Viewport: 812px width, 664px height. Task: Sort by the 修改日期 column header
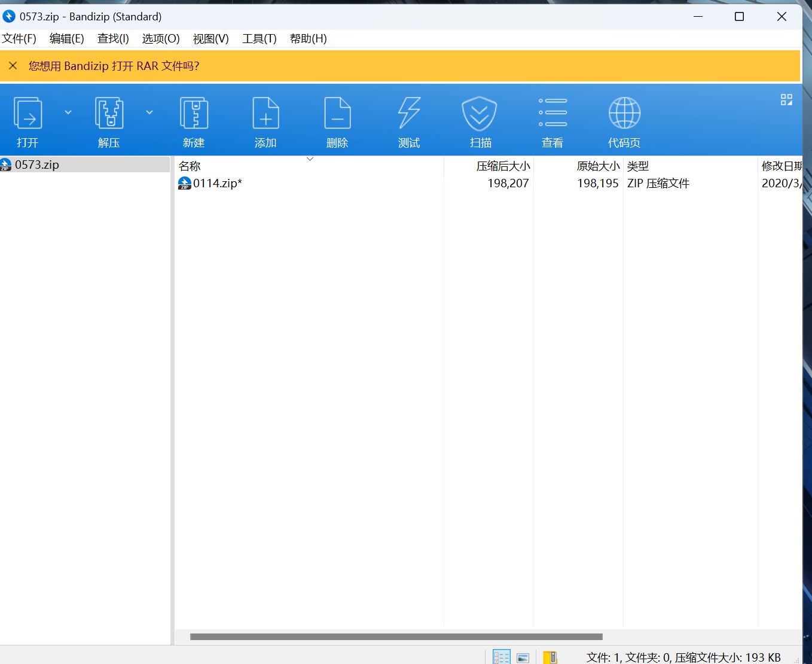click(780, 166)
